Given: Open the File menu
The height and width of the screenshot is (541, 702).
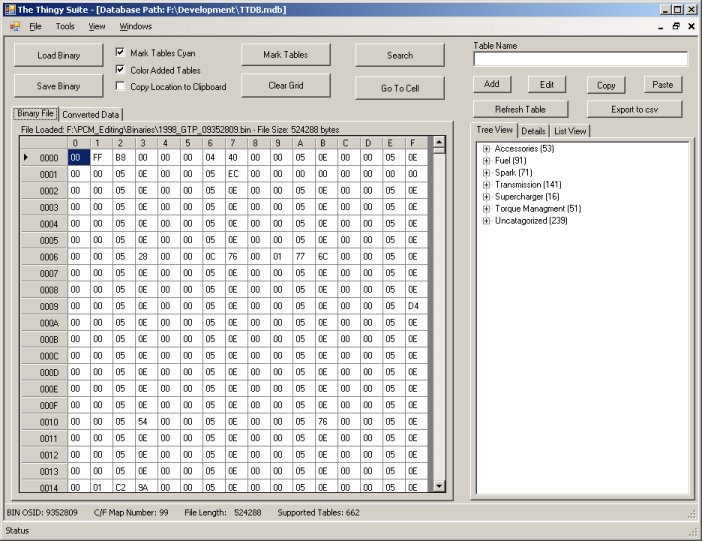Looking at the screenshot, I should [35, 26].
